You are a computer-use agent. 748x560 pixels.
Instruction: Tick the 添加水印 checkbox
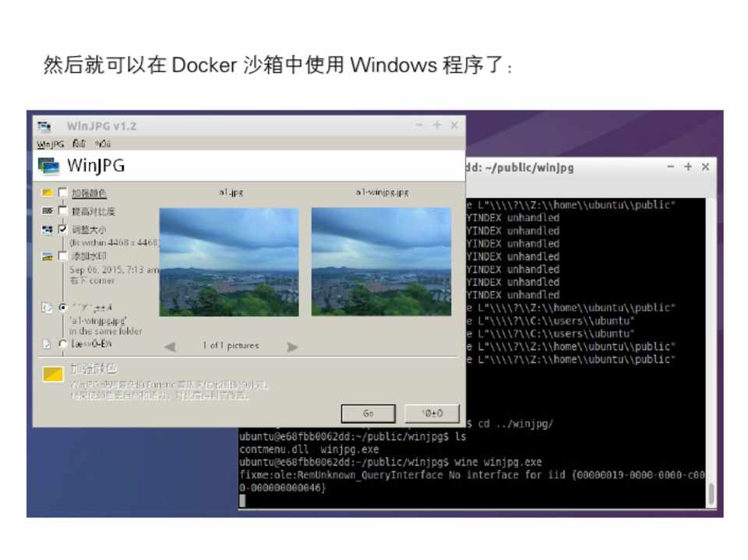coord(63,255)
